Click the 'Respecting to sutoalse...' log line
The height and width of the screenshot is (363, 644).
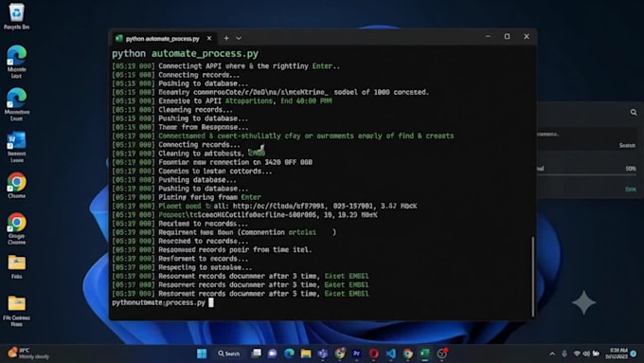(x=182, y=267)
